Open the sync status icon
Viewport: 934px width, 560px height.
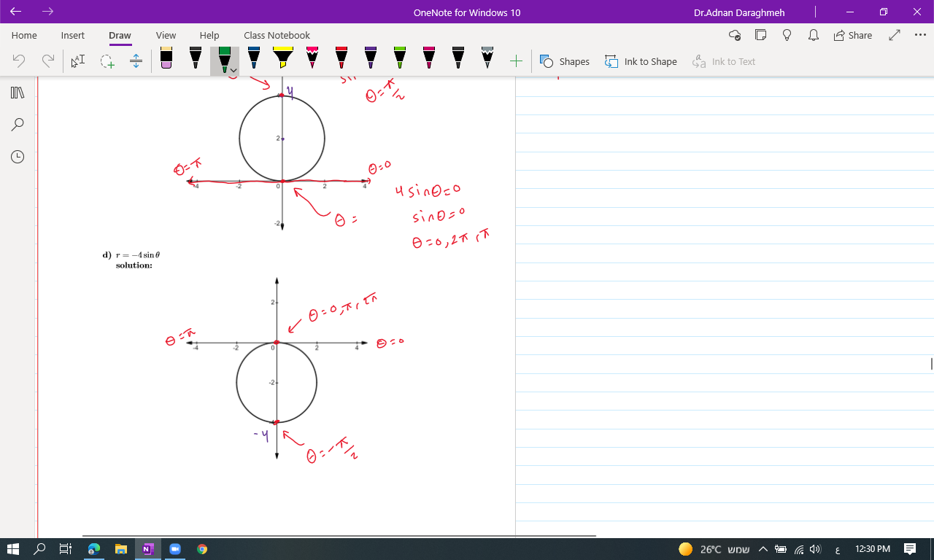pyautogui.click(x=735, y=35)
